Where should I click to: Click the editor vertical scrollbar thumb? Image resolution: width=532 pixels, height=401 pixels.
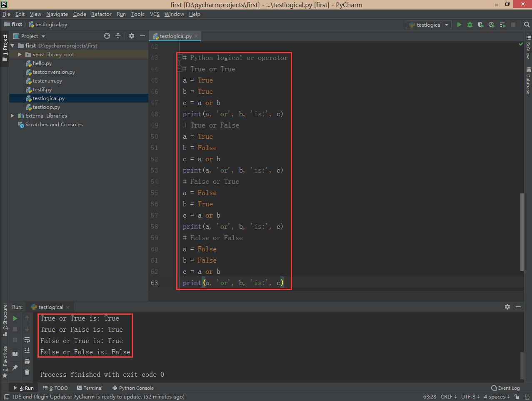click(x=521, y=232)
